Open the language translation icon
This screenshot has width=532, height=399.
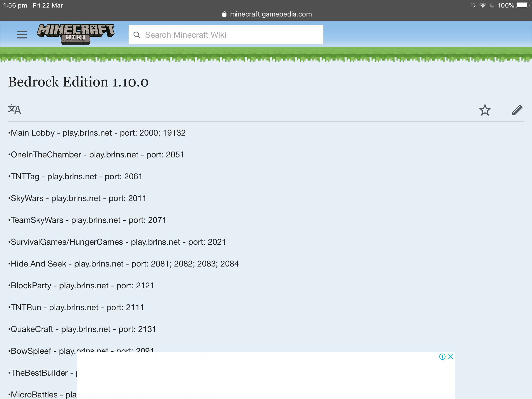(x=15, y=109)
